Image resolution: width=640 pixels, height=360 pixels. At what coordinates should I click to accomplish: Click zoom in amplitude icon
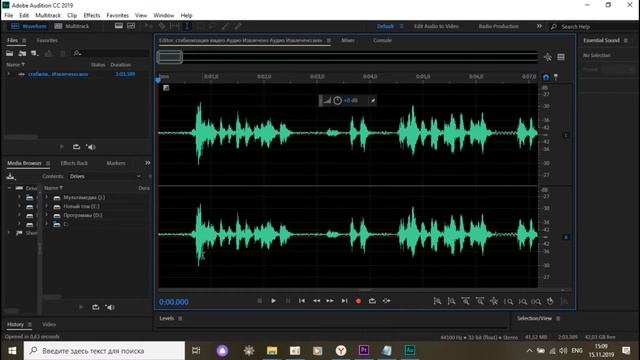click(437, 301)
